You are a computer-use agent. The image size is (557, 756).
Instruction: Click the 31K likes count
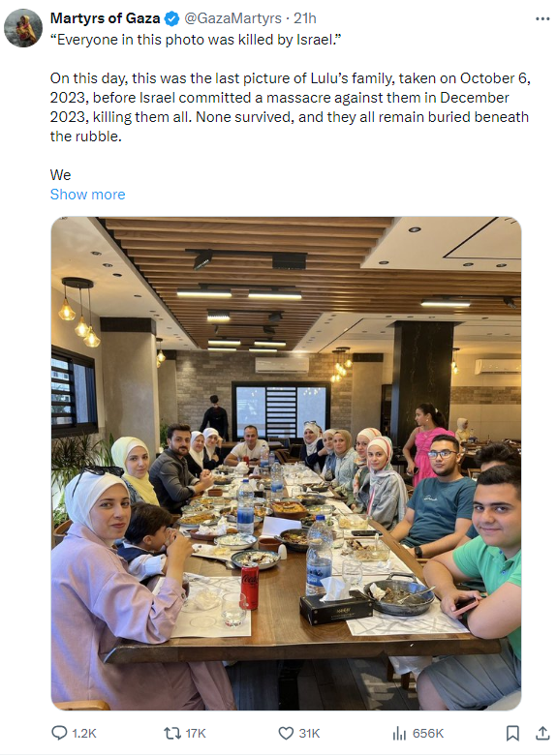pos(309,734)
